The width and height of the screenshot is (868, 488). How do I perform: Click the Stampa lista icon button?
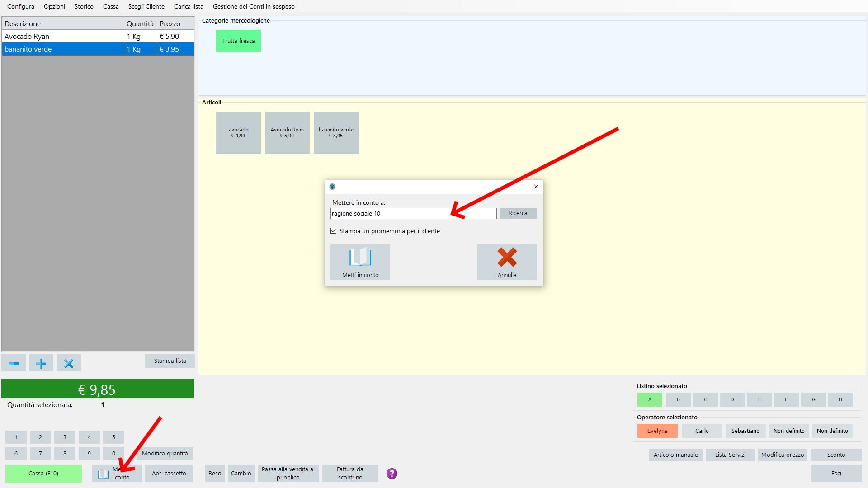tap(170, 361)
